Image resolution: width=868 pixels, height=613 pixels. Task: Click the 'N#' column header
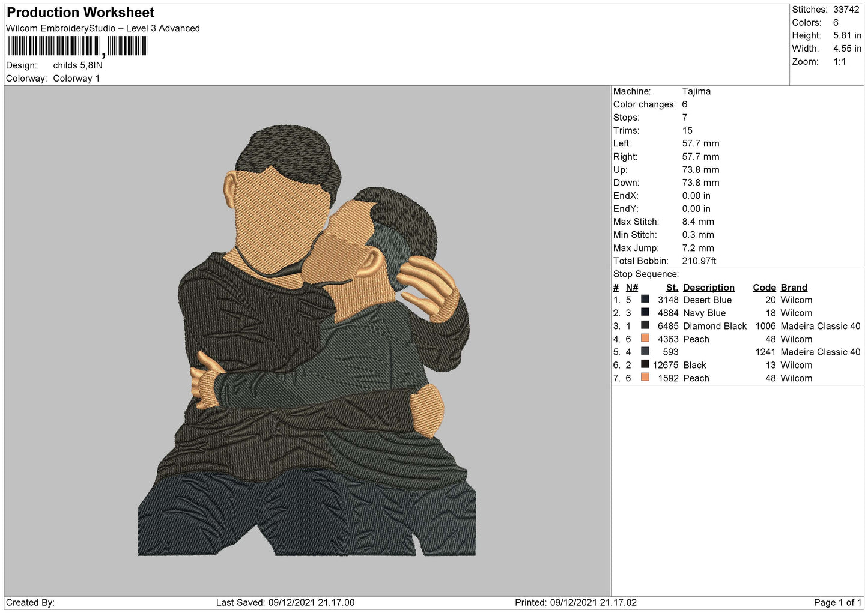point(632,288)
